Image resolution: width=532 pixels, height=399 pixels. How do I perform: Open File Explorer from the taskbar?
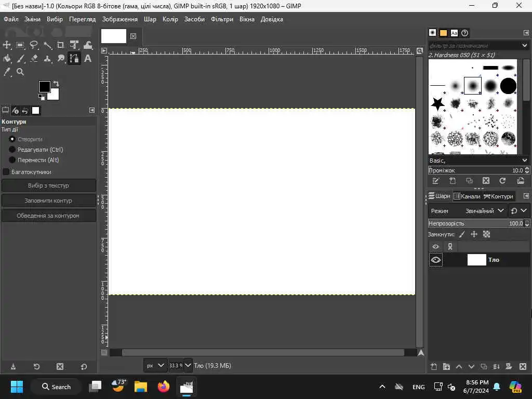tap(140, 387)
